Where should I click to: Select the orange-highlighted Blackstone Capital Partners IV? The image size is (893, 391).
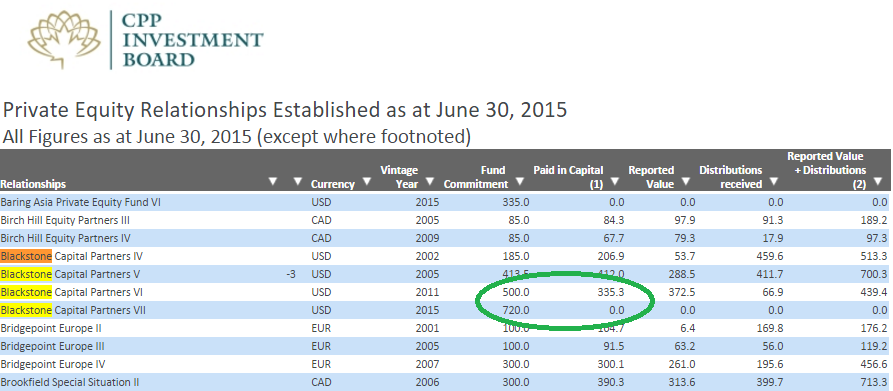[x=72, y=256]
